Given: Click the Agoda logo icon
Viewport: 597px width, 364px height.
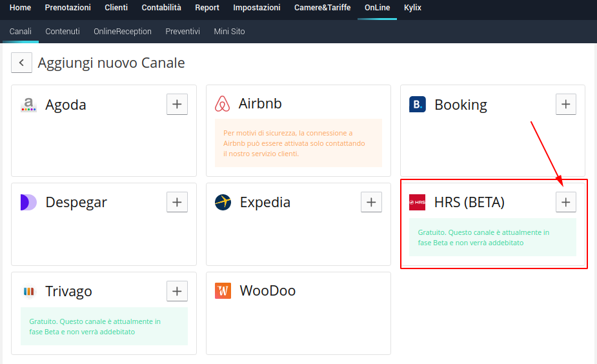Looking at the screenshot, I should [x=28, y=105].
